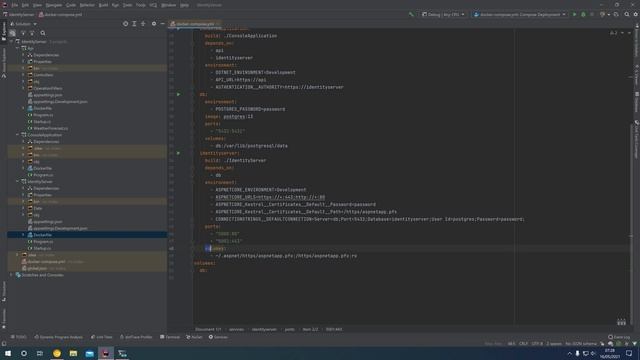
Task: Open the View menu
Action: coord(37,5)
